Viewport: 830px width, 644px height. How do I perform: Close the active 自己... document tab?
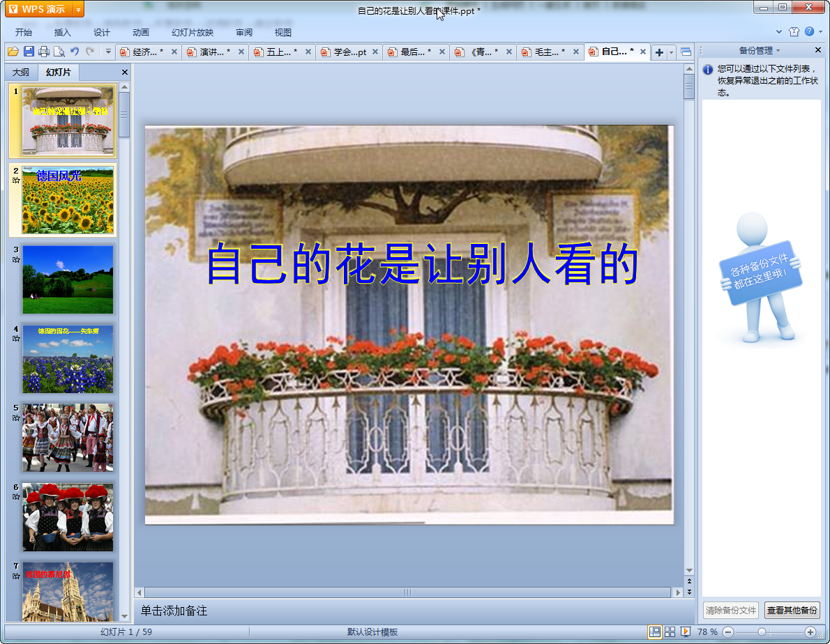[x=643, y=52]
